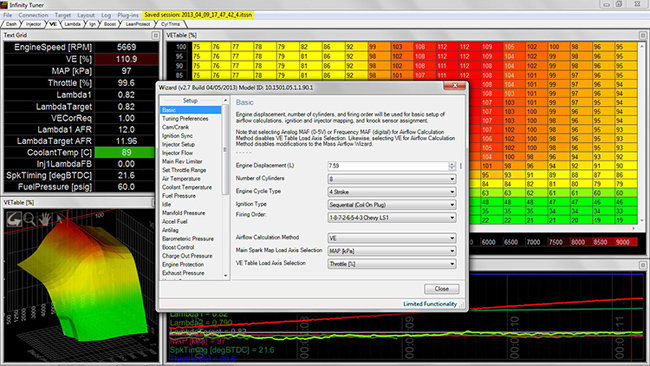
Task: Click the Infinity Tuner app icon in title bar
Action: pyautogui.click(x=4, y=5)
